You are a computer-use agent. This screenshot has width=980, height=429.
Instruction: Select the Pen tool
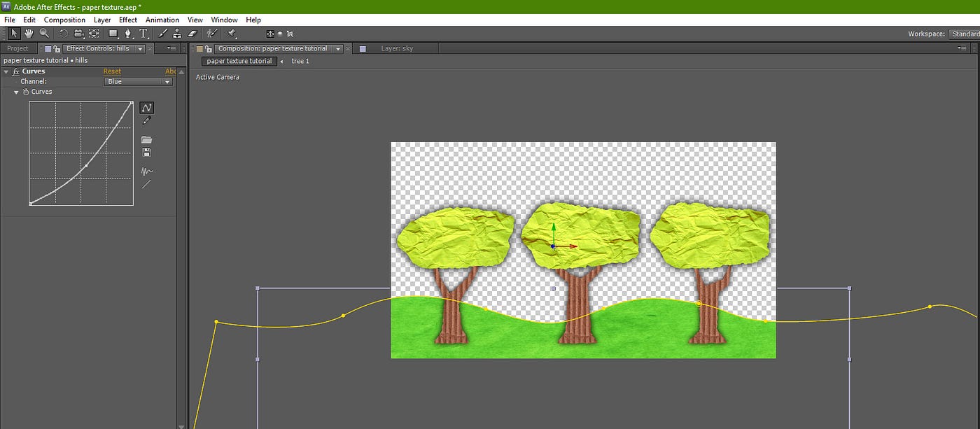click(x=129, y=33)
